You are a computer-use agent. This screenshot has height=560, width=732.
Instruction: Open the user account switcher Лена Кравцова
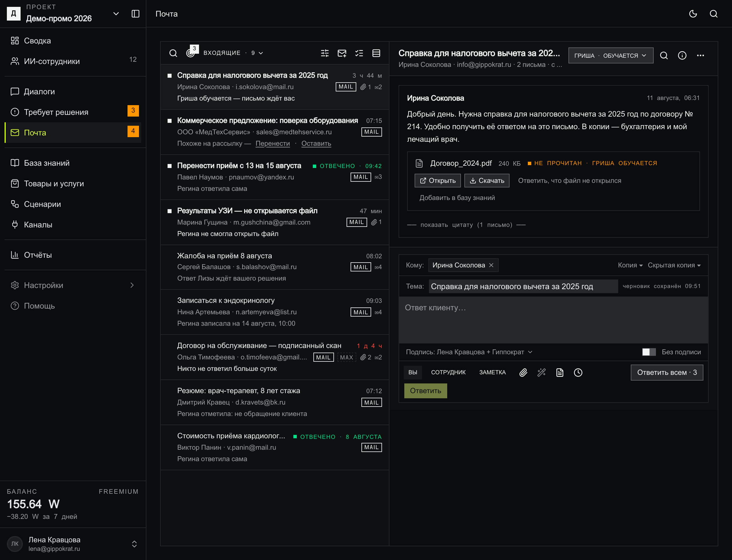(x=73, y=544)
